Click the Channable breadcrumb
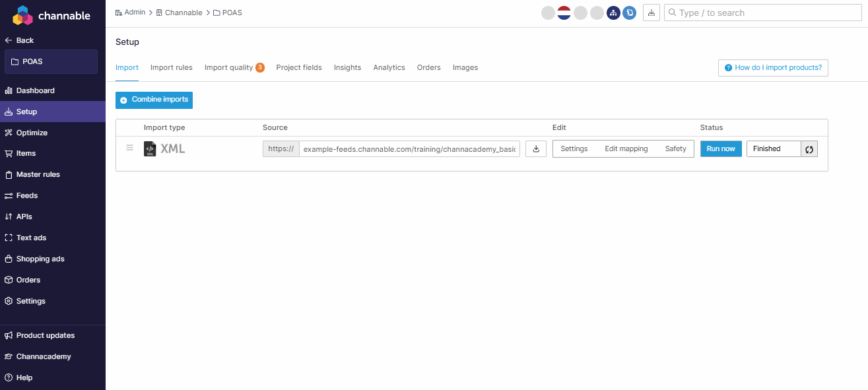 tap(179, 13)
